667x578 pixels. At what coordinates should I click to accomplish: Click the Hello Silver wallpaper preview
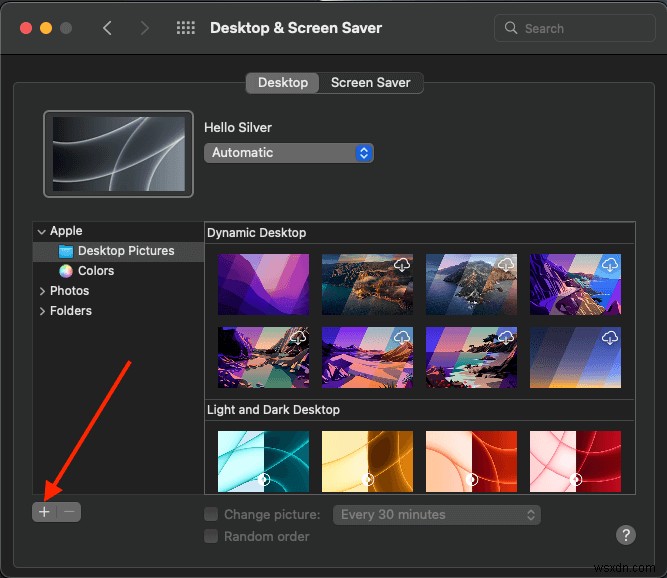coord(119,154)
